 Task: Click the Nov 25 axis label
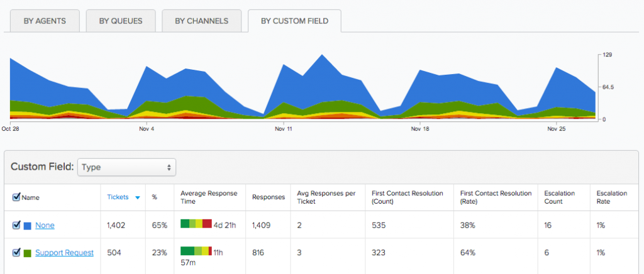tap(556, 129)
